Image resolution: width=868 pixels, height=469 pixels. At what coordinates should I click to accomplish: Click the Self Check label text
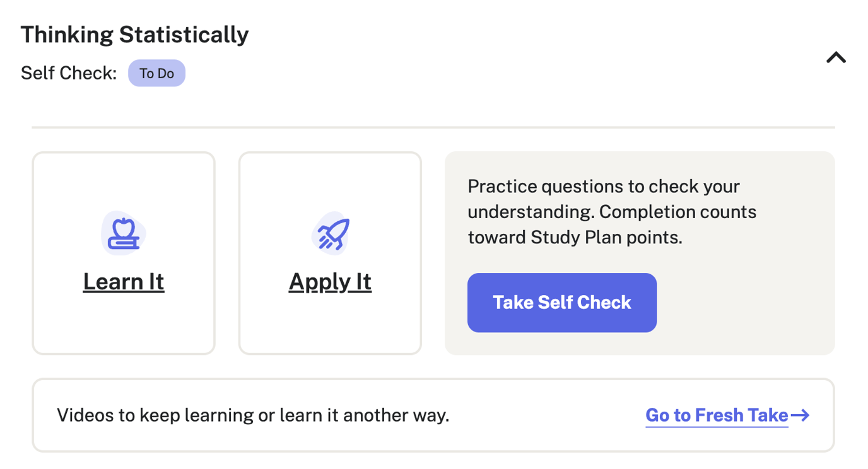(69, 73)
